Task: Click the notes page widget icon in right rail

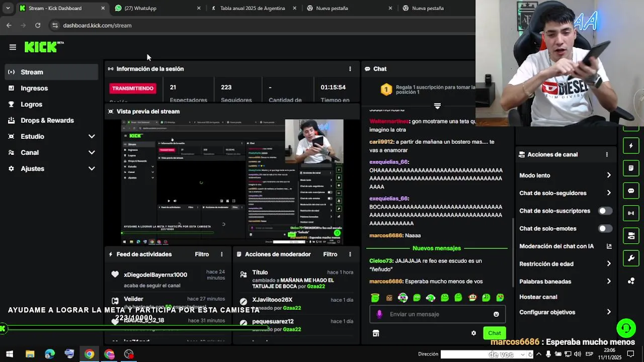Action: click(x=631, y=168)
